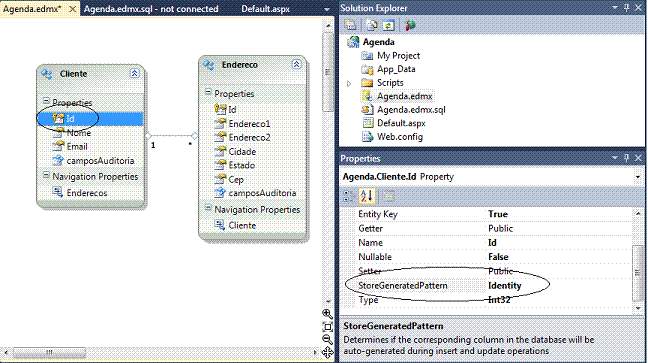The height and width of the screenshot is (363, 648).
Task: Collapse the Cliente Navigation Properties section
Action: [46, 175]
